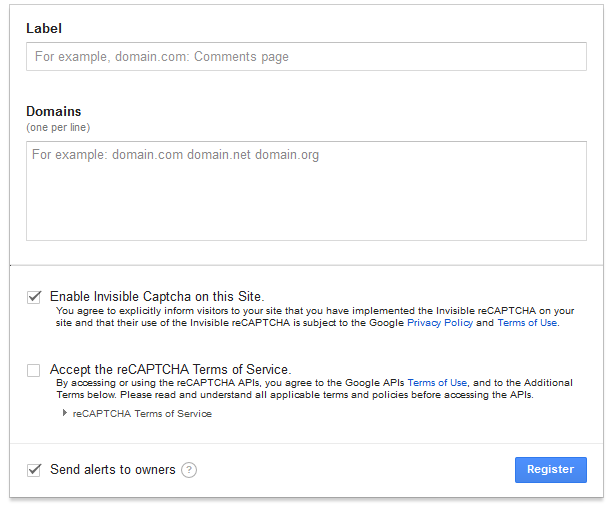Click the "(one per line)" hint text
The image size is (616, 514).
coord(58,127)
